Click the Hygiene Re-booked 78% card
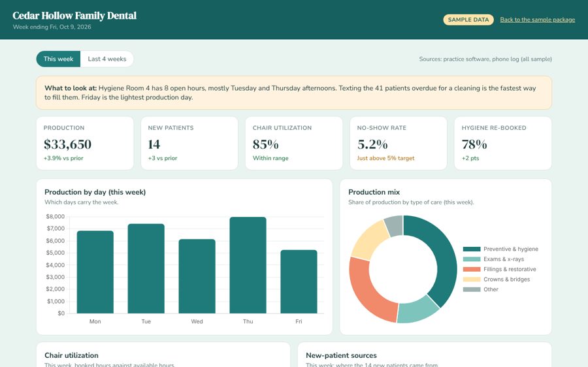This screenshot has width=588, height=367. click(x=502, y=143)
